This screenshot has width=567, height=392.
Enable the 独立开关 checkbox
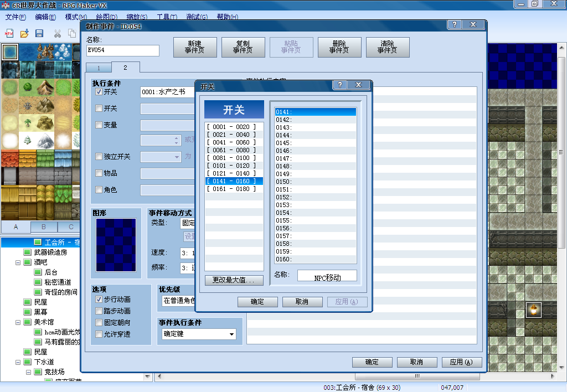coord(99,157)
